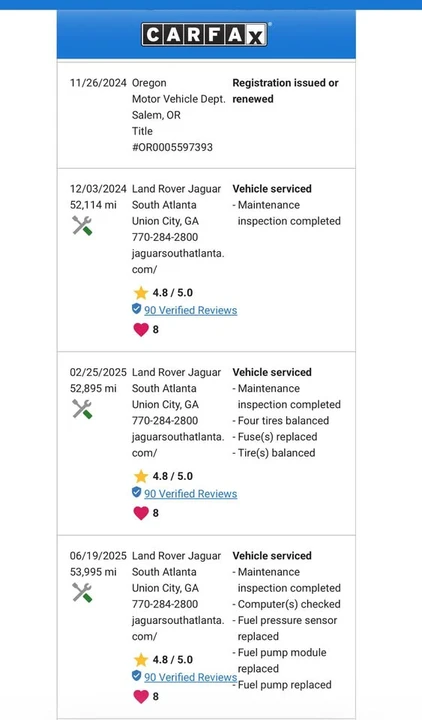
Task: Click wrench service icon for 12/03/2024 entry
Action: click(82, 226)
